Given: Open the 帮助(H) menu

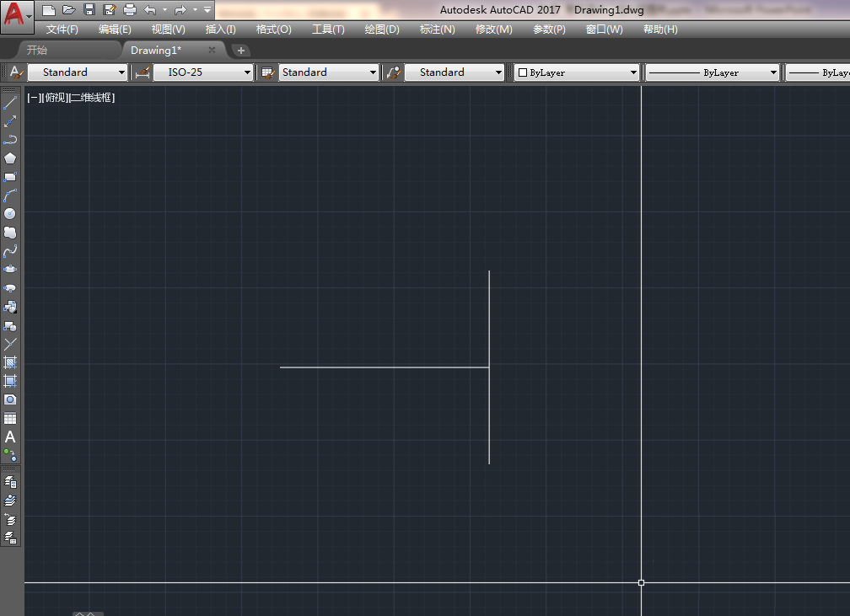Looking at the screenshot, I should 660,29.
